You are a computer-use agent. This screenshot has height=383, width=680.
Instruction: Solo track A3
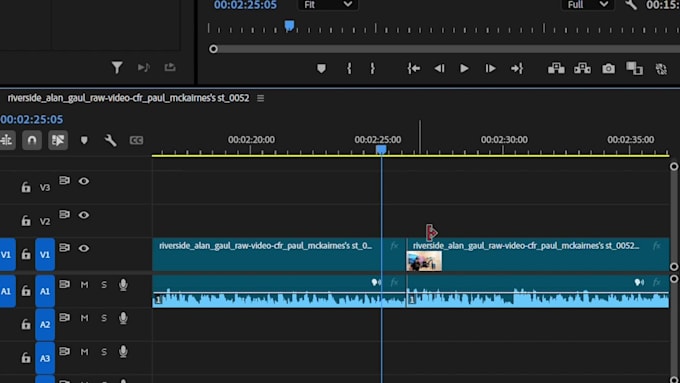click(104, 352)
